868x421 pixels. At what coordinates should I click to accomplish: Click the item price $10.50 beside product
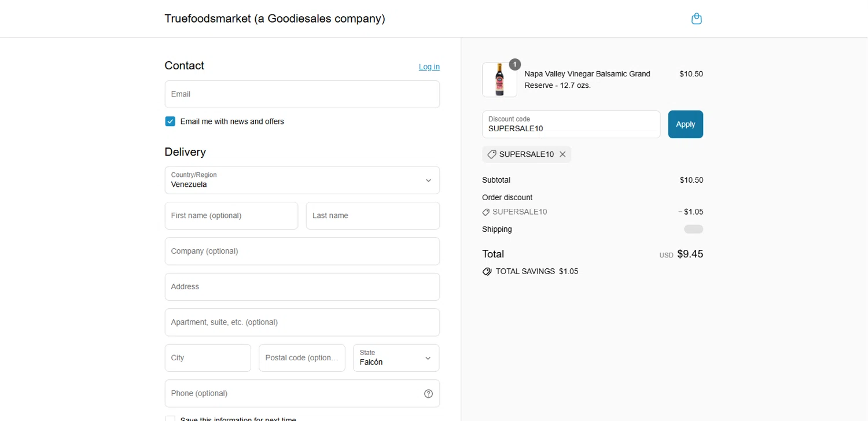coord(692,74)
